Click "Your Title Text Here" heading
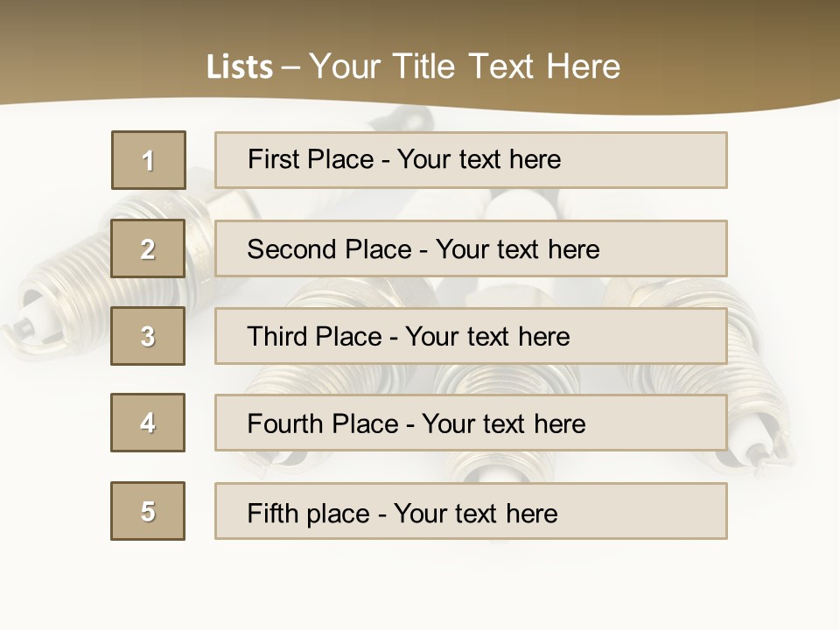This screenshot has width=840, height=630. coord(465,66)
